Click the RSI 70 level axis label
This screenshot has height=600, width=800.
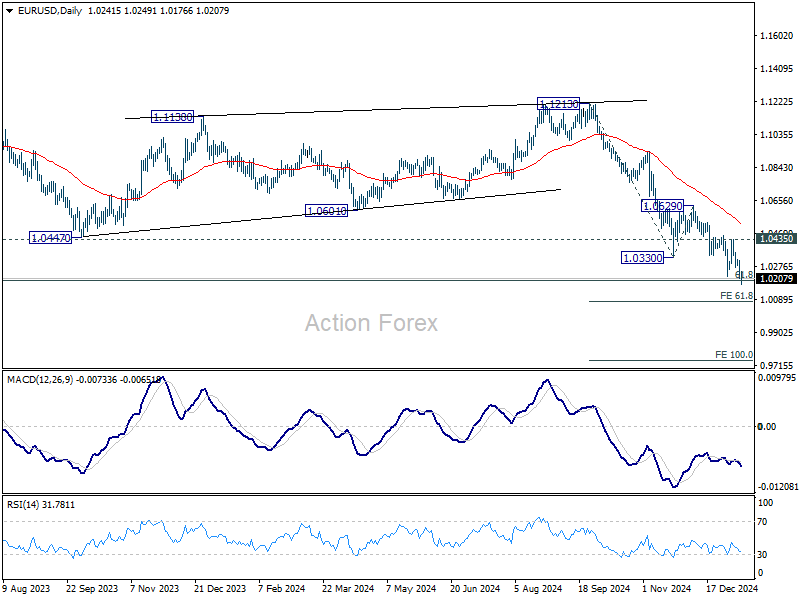pos(766,522)
